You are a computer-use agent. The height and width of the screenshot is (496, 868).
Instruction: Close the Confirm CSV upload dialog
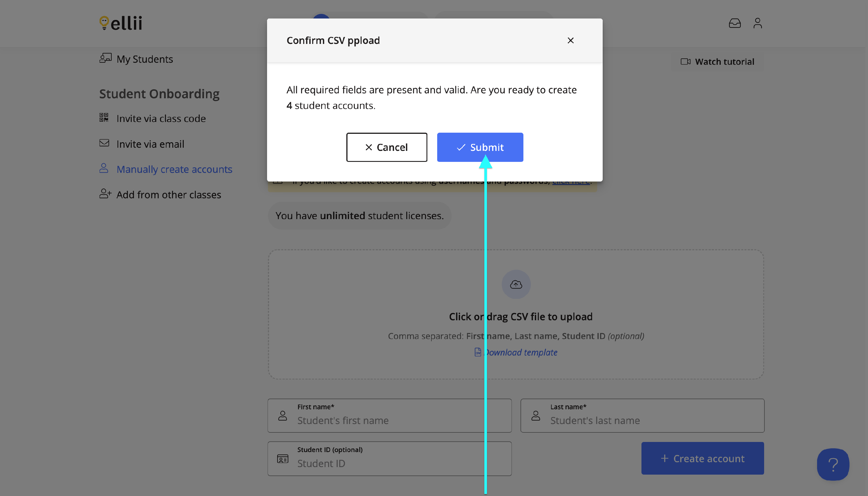[570, 40]
